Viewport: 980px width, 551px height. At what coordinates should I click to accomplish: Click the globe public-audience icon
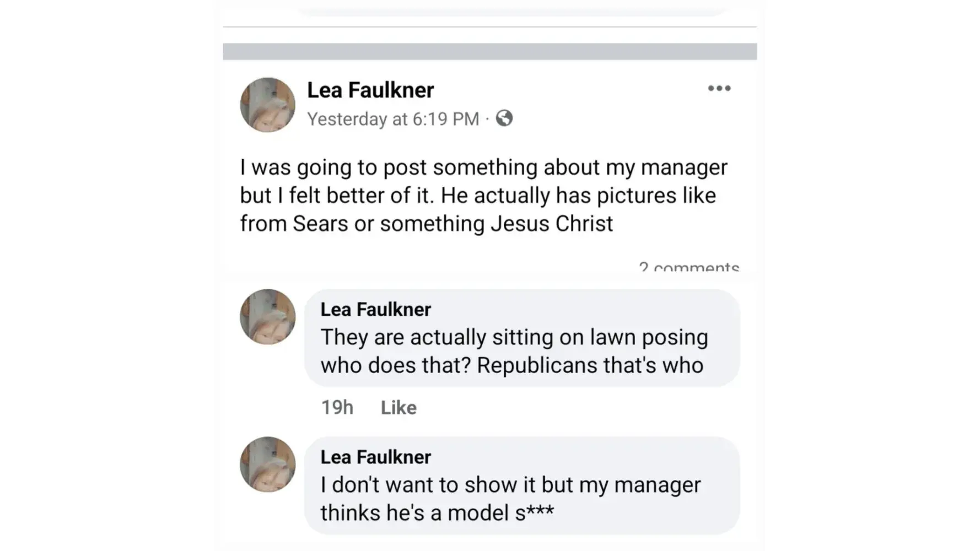tap(504, 118)
